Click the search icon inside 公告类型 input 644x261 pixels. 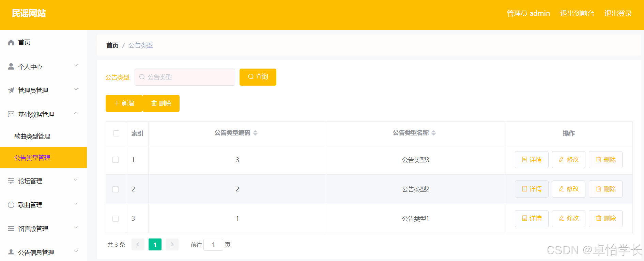[142, 77]
